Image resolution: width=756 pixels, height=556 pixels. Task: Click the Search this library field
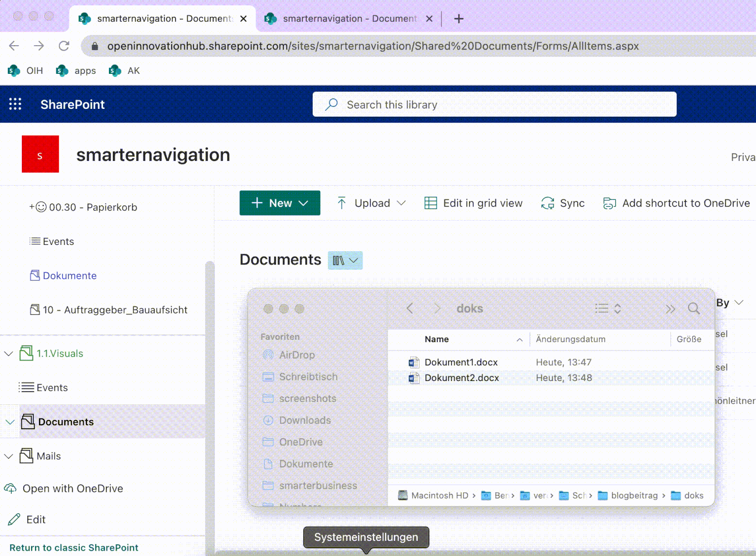click(x=493, y=104)
